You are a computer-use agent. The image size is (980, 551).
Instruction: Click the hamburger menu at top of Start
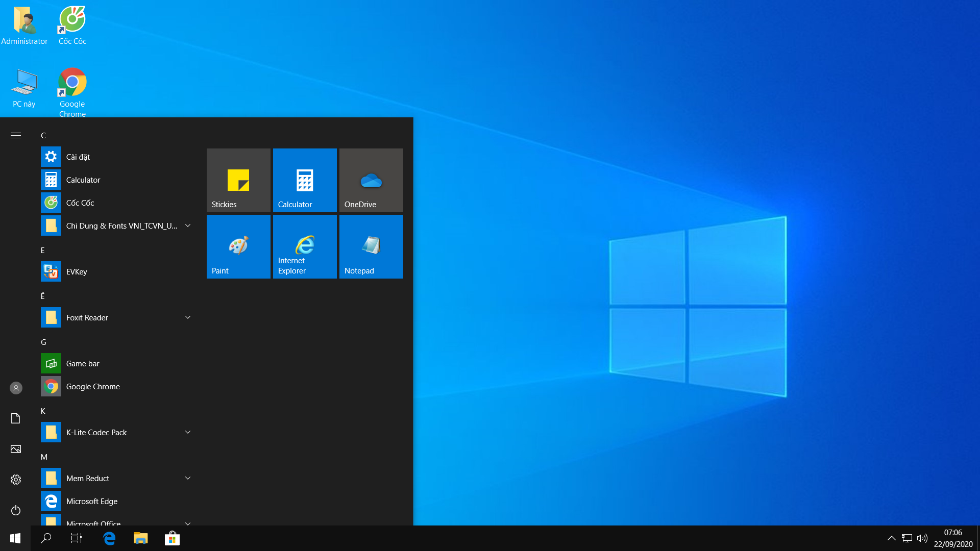[16, 135]
